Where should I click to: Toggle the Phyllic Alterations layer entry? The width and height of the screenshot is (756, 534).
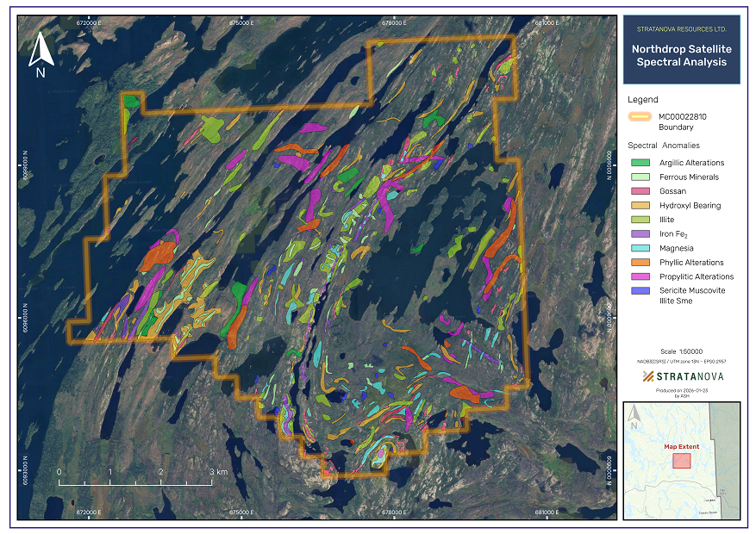[640, 261]
